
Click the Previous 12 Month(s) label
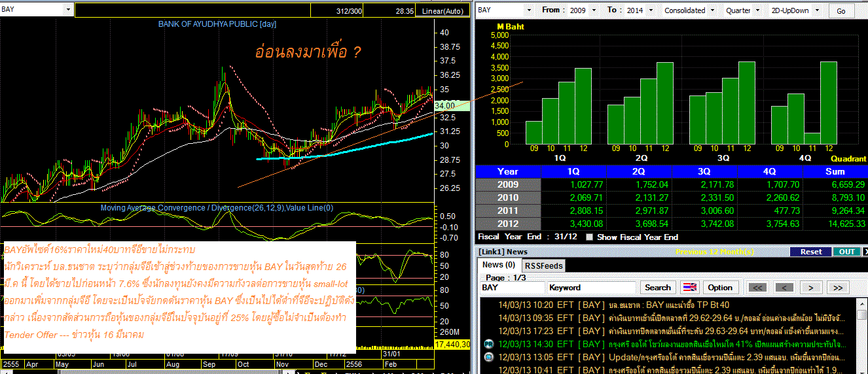pyautogui.click(x=714, y=252)
